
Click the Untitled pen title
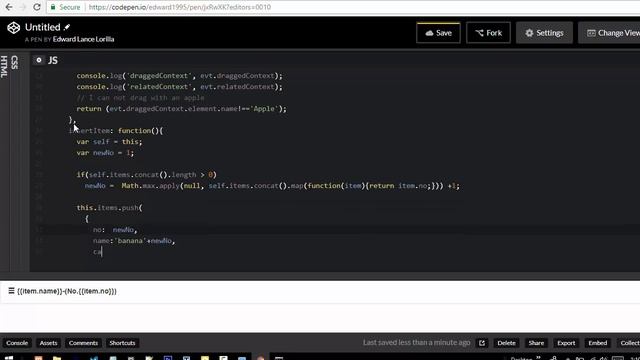pos(42,27)
